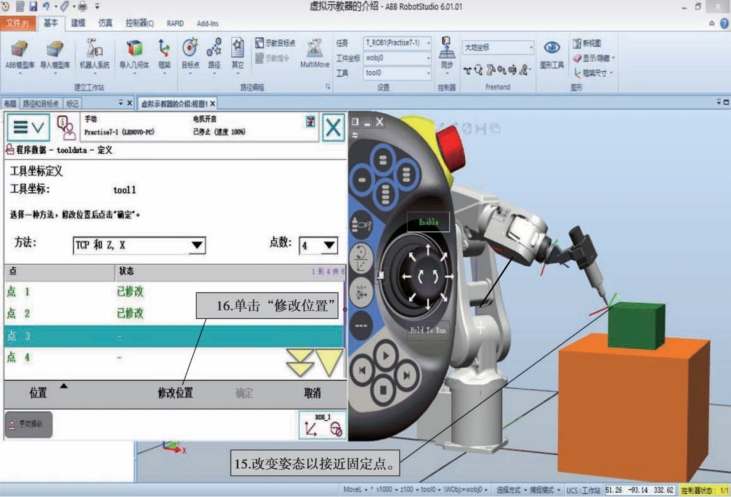This screenshot has height=497, width=731.
Task: Click the Hold To Run button
Action: [428, 330]
